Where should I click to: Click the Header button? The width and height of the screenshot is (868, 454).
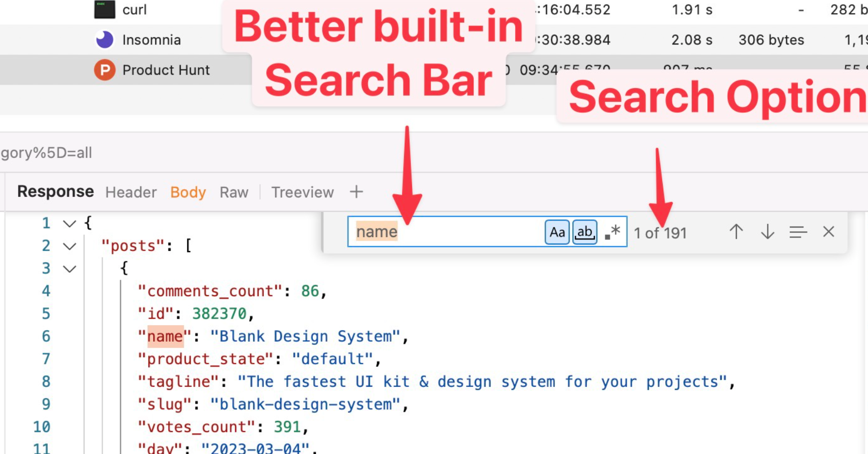point(130,192)
